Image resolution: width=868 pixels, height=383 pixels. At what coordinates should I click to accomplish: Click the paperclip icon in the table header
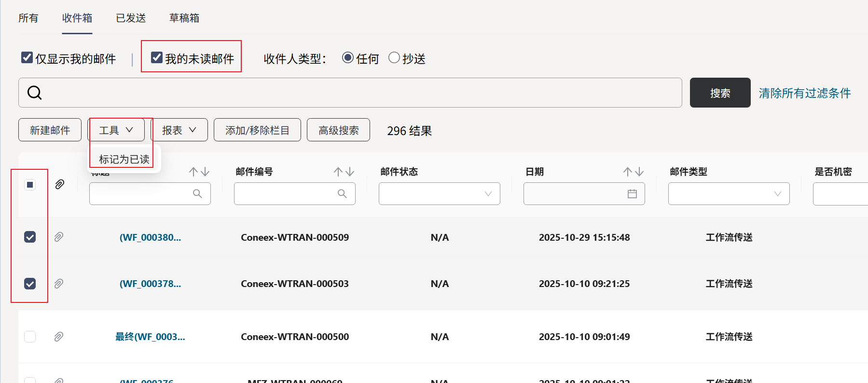click(x=59, y=184)
